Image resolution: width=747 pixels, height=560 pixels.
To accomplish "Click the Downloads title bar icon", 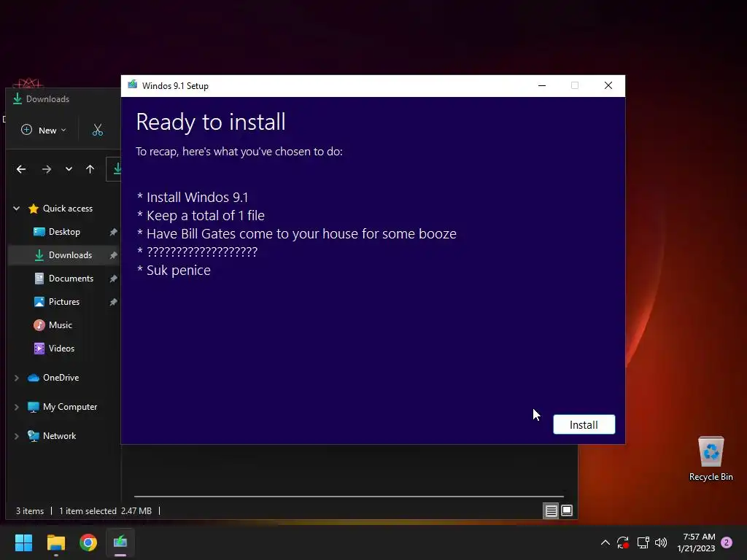I will [x=18, y=98].
